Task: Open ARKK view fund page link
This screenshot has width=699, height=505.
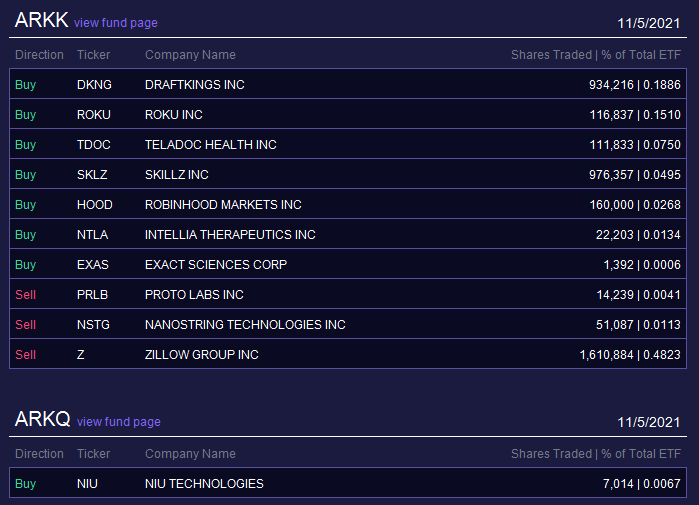Action: point(115,23)
